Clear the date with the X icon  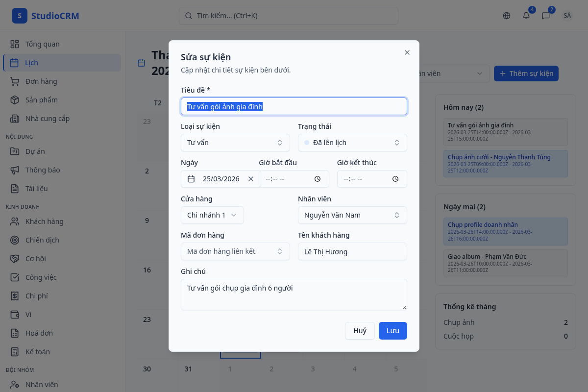tap(251, 179)
